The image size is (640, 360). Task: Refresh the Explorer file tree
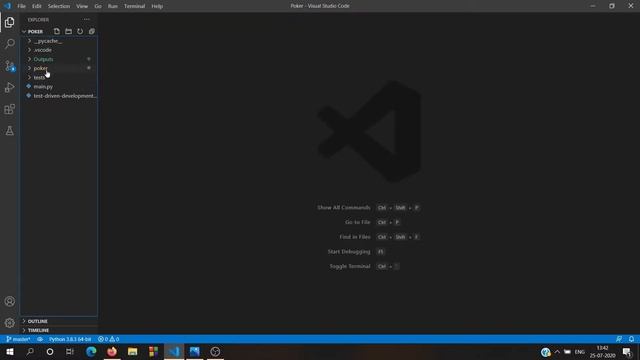coord(80,31)
